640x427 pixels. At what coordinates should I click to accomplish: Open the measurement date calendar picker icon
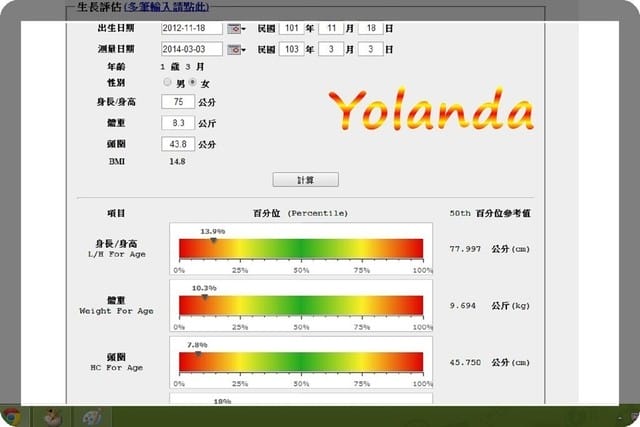click(x=234, y=49)
